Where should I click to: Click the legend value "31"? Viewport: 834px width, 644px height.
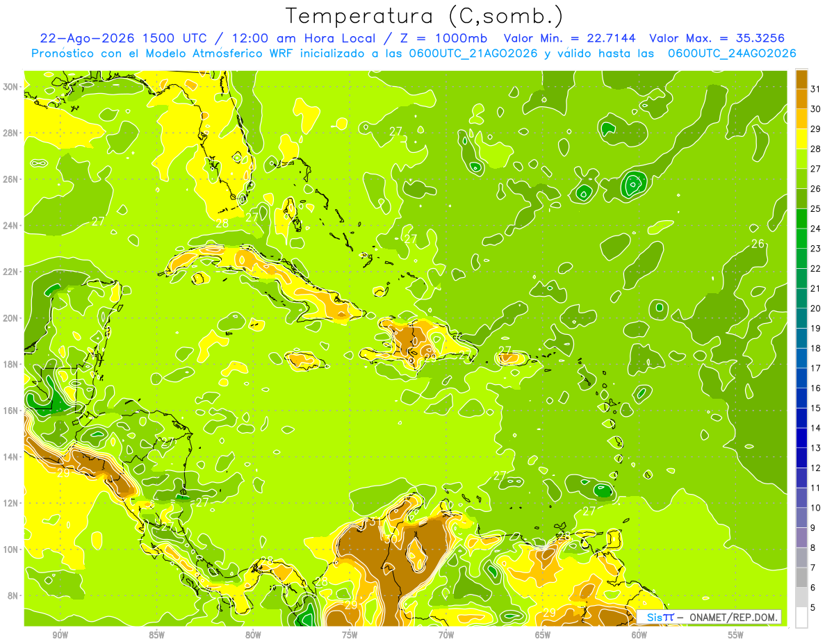(816, 89)
